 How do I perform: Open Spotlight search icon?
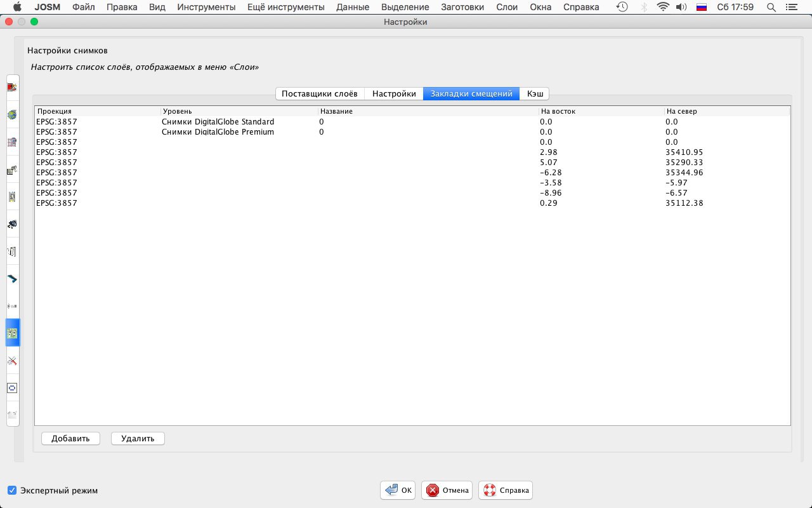pos(771,7)
